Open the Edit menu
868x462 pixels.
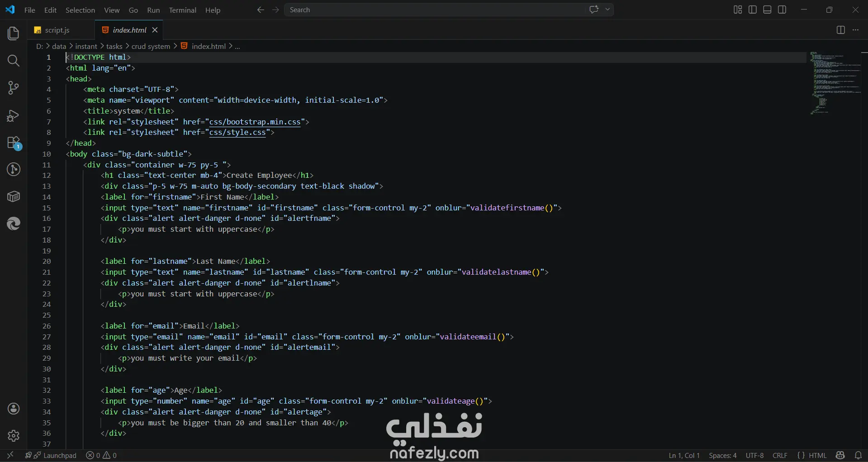coord(50,10)
